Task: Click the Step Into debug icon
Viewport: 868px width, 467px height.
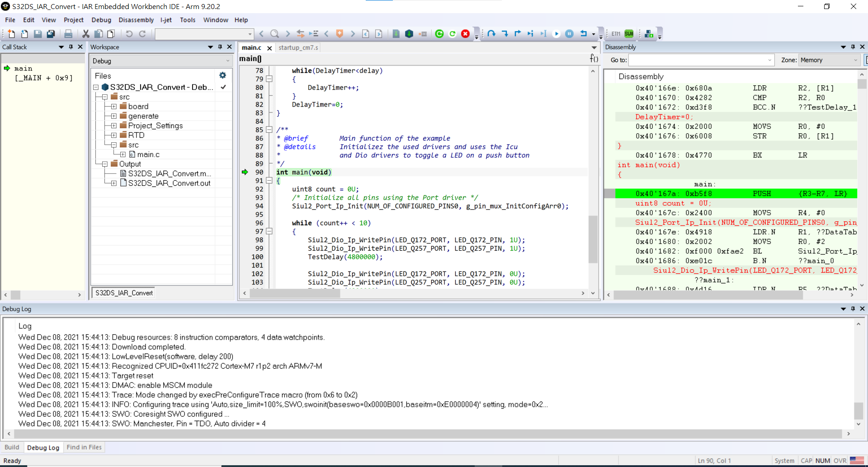Action: pyautogui.click(x=505, y=34)
